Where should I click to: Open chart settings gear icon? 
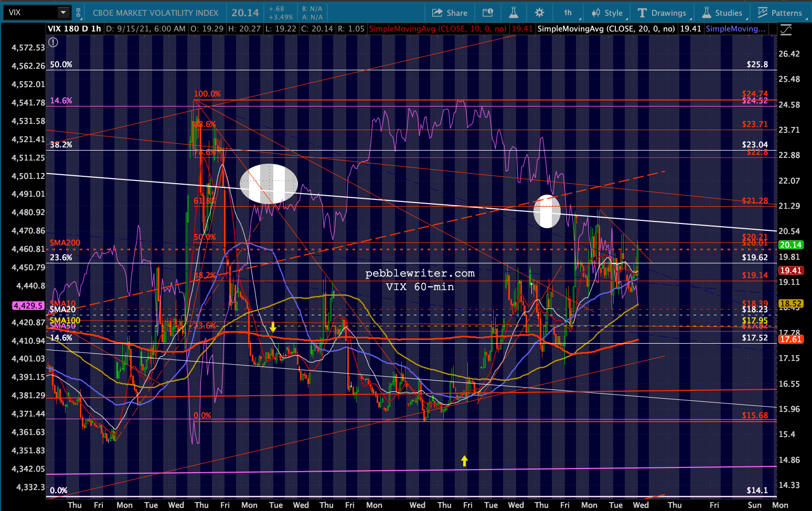tap(539, 13)
